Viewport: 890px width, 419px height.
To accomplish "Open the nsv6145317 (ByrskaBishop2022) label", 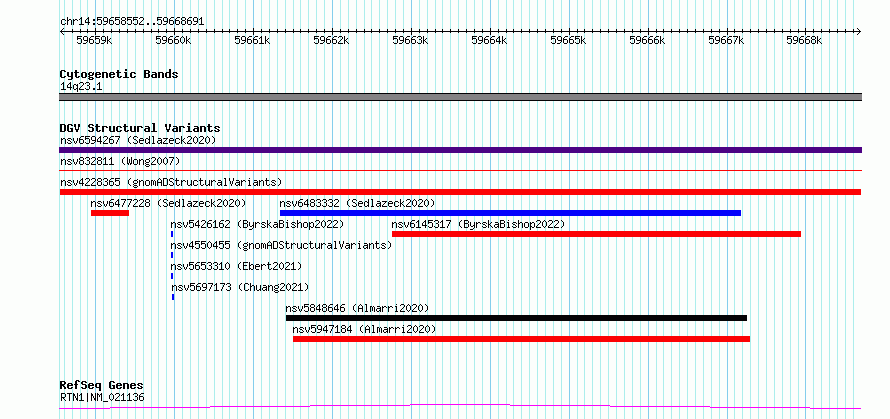I will coord(478,224).
